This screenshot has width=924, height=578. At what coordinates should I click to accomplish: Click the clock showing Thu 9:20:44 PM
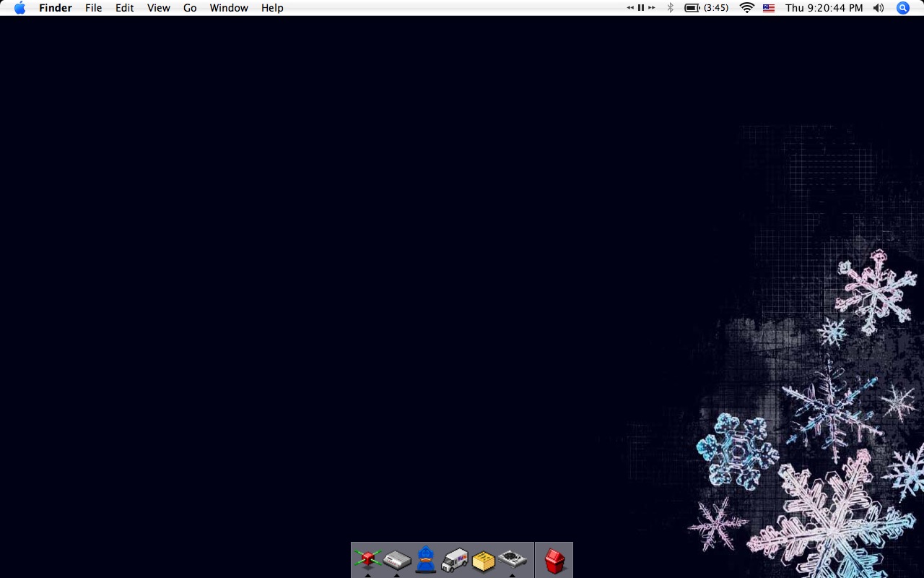(x=824, y=8)
